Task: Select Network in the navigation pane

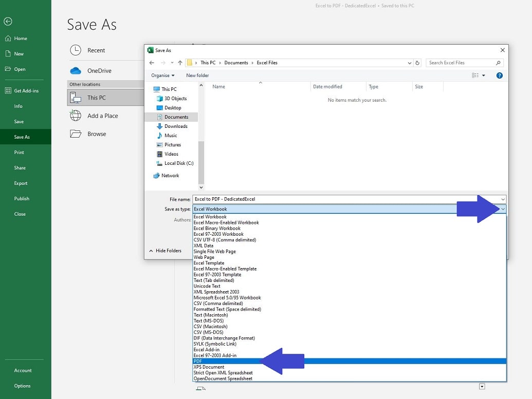Action: (x=169, y=175)
